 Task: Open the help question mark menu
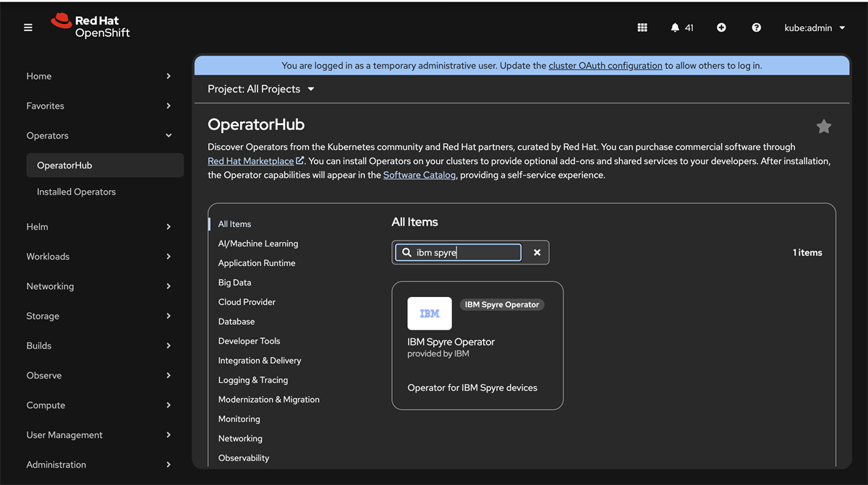(757, 27)
